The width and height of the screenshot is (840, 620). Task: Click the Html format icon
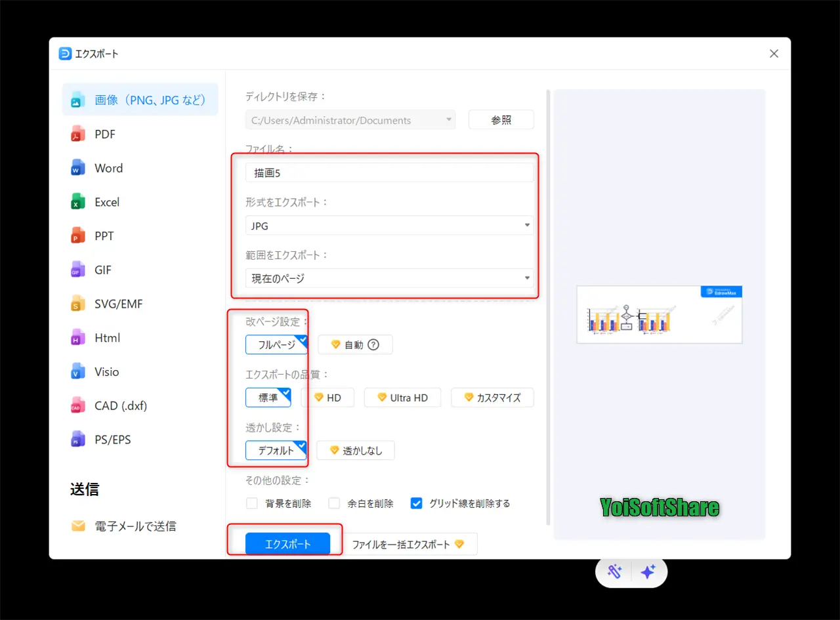tap(78, 338)
